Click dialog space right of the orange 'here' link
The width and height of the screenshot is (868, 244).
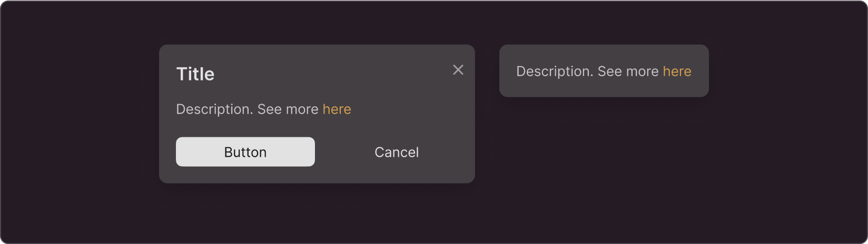[411, 109]
